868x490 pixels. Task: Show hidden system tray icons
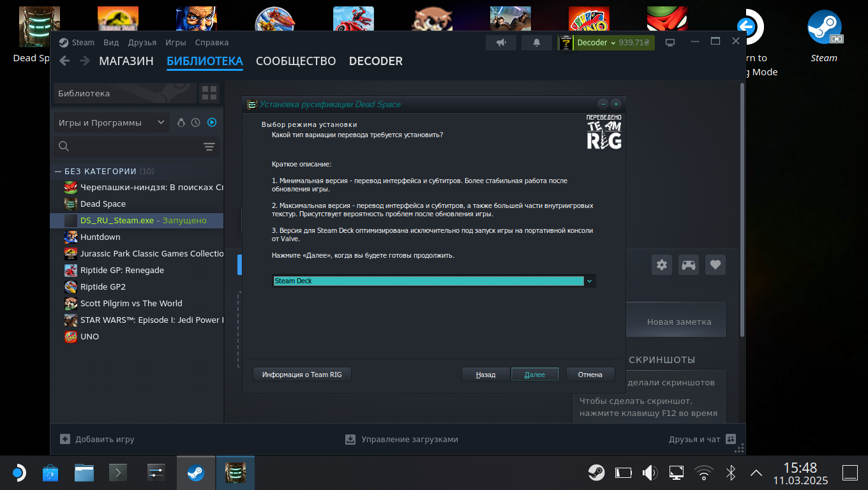756,473
